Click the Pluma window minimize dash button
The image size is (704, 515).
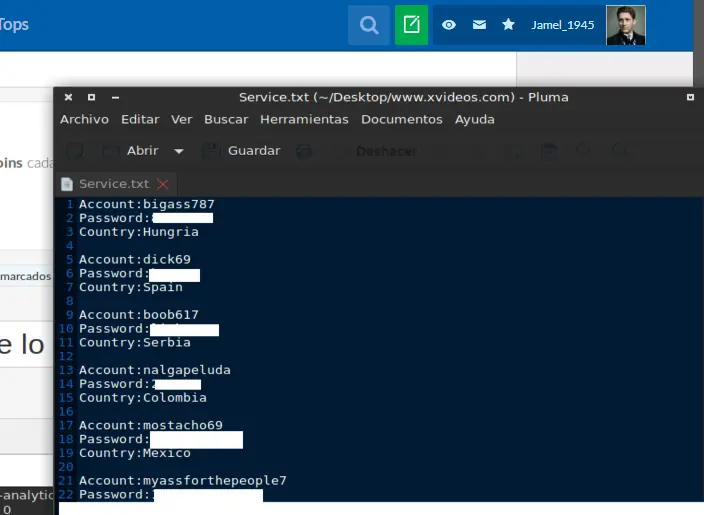[x=115, y=97]
